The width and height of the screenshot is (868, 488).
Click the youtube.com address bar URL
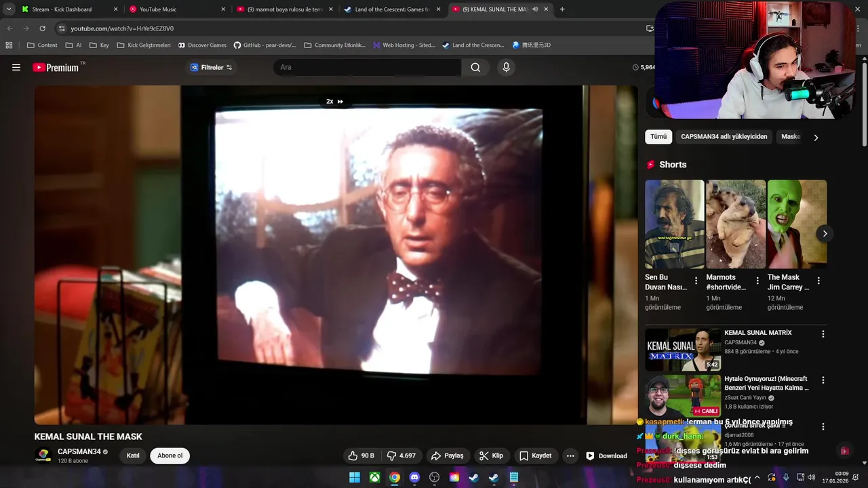pyautogui.click(x=122, y=28)
